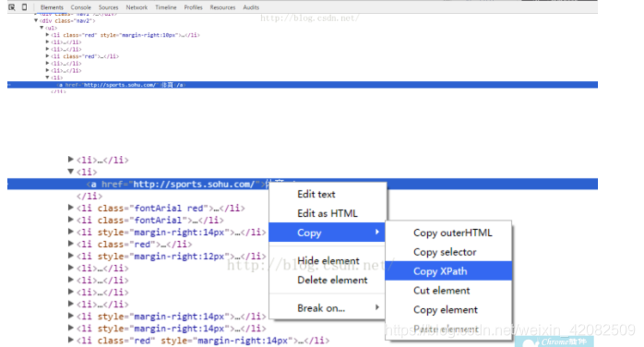Expand li class="fontArial red" node
The height and width of the screenshot is (347, 644).
tap(71, 208)
